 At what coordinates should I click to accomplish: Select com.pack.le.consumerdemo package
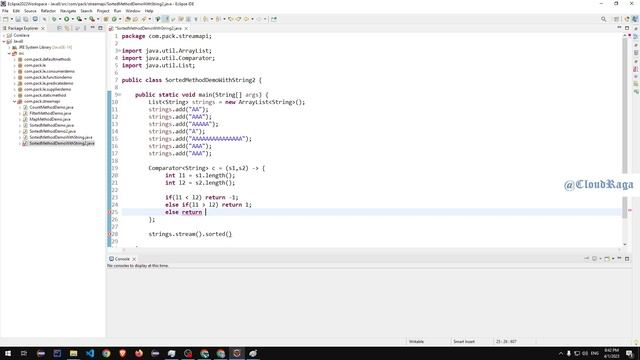click(49, 71)
